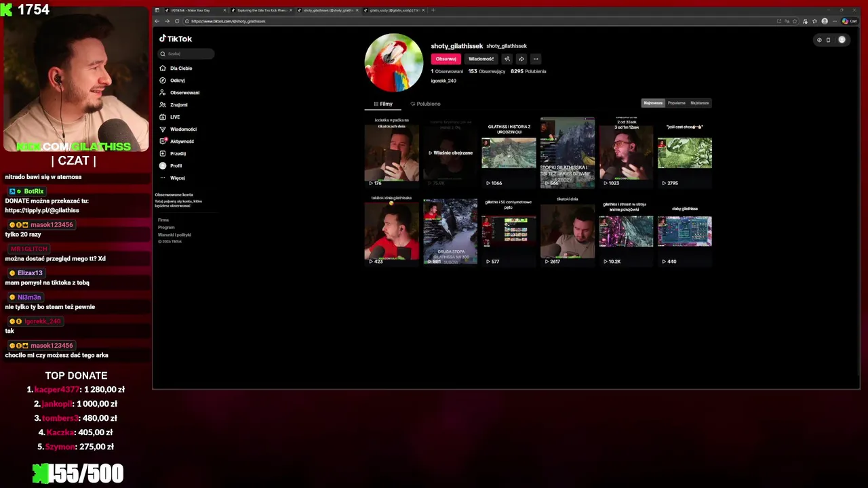
Task: Open the Dla Ciebie home icon
Action: [163, 68]
